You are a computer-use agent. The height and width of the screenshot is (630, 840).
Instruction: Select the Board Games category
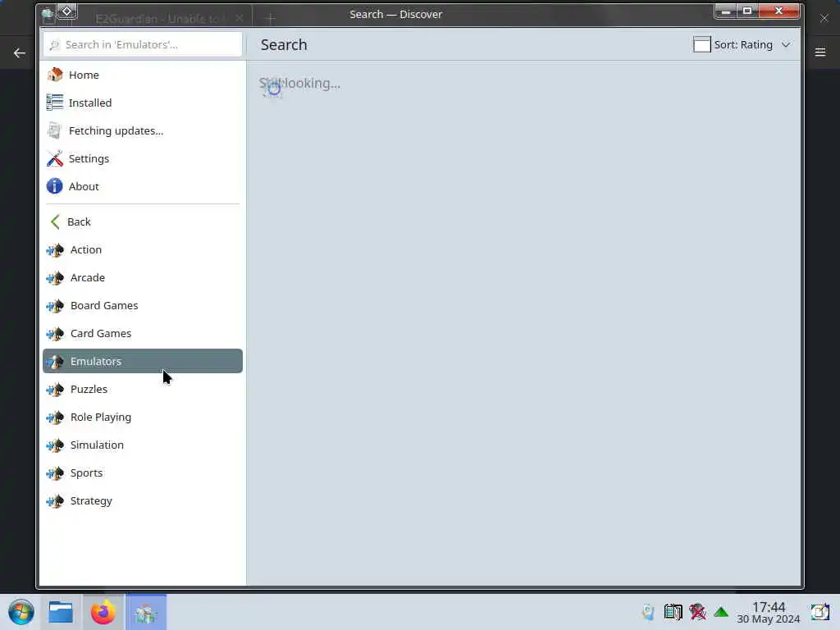coord(143,305)
